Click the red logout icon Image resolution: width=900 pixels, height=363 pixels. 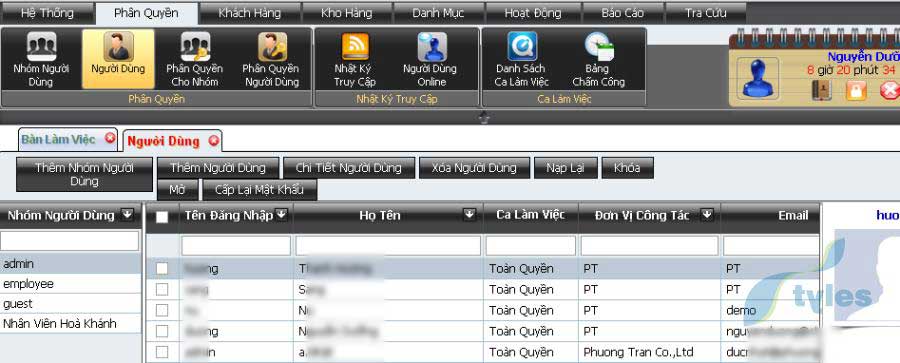tap(890, 90)
